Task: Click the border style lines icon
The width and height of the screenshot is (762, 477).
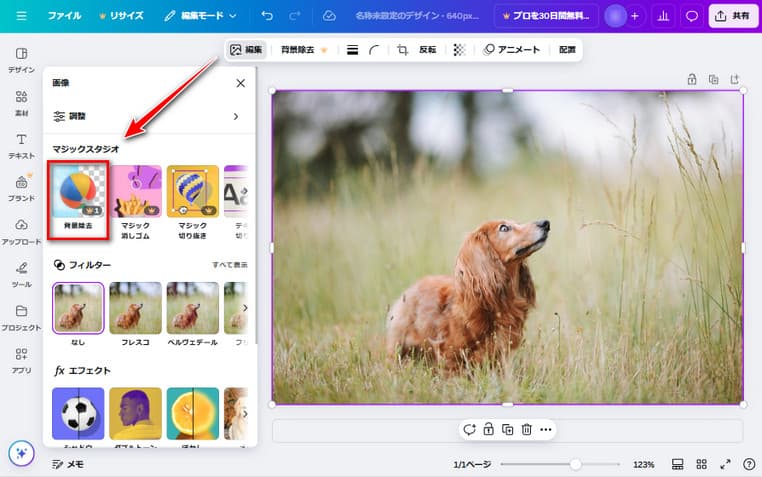Action: [352, 50]
